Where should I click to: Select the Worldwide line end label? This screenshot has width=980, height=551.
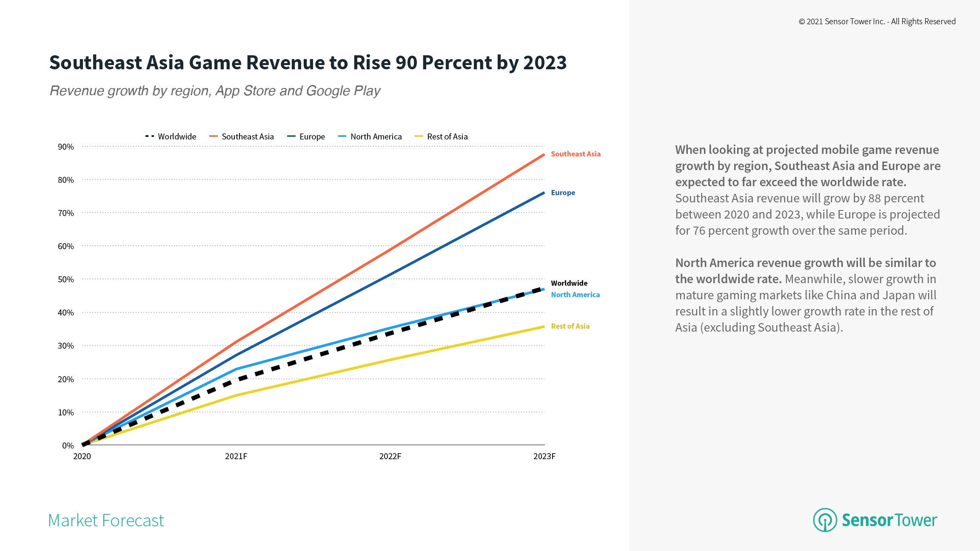569,283
